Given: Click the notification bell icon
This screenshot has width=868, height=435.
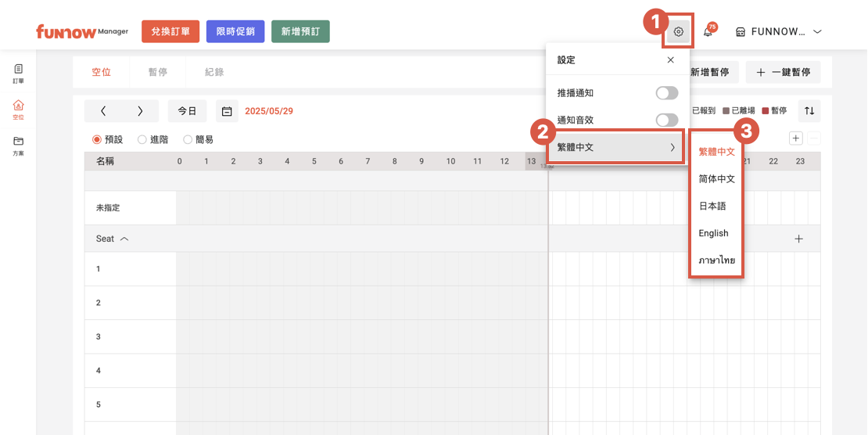Looking at the screenshot, I should (x=708, y=32).
